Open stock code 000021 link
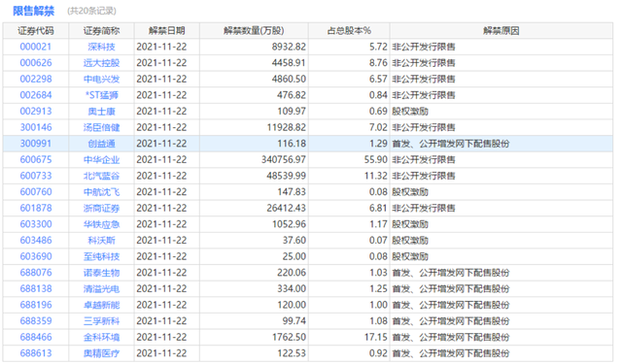Viewport: 622px width, 364px height. coord(36,47)
